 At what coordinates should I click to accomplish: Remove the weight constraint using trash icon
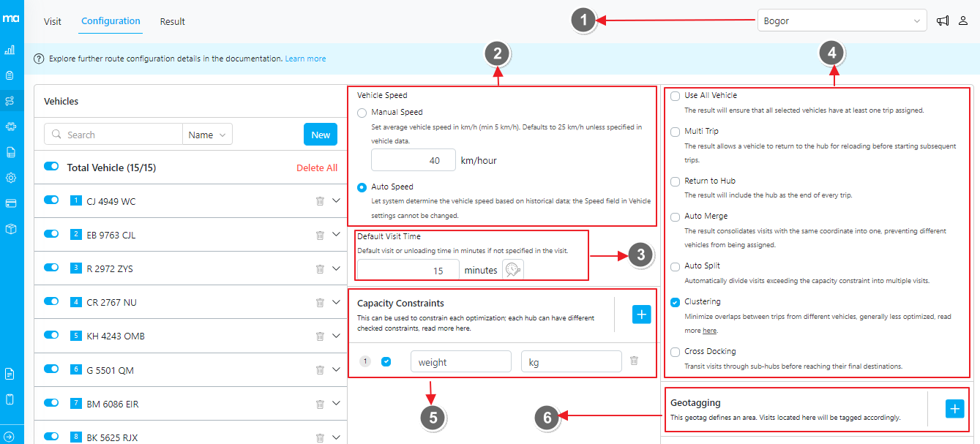634,361
